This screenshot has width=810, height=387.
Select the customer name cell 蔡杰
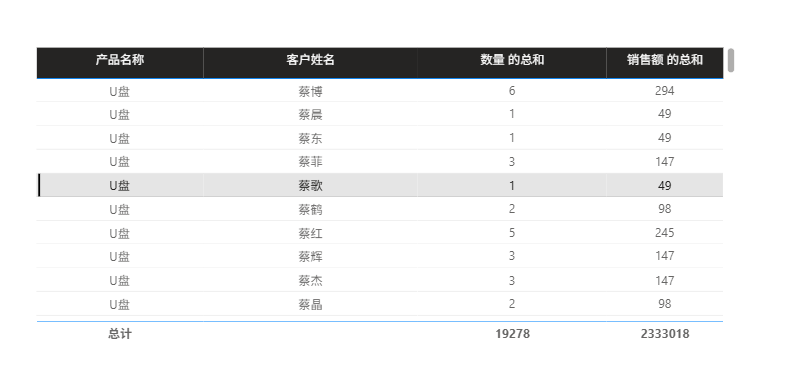tap(310, 281)
